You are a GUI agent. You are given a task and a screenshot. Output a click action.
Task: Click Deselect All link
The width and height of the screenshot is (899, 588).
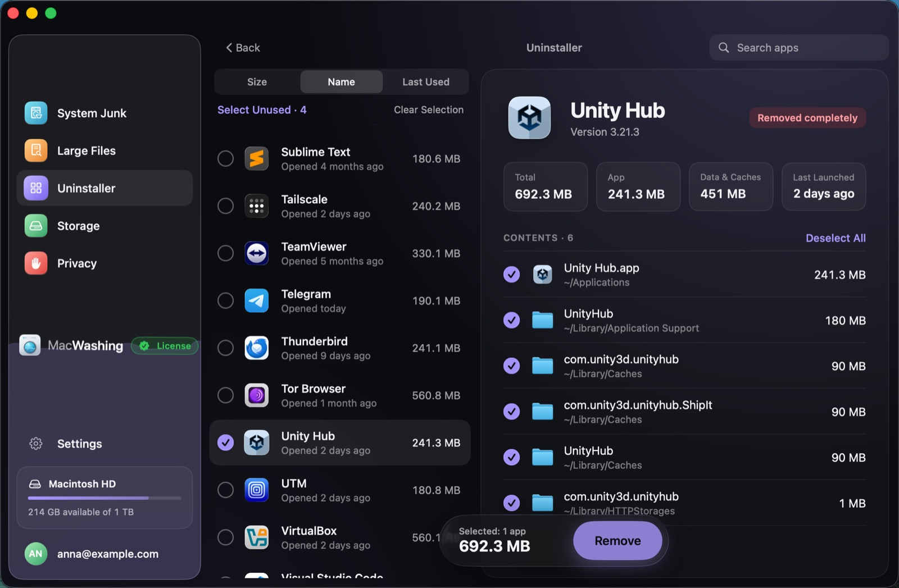pyautogui.click(x=836, y=238)
